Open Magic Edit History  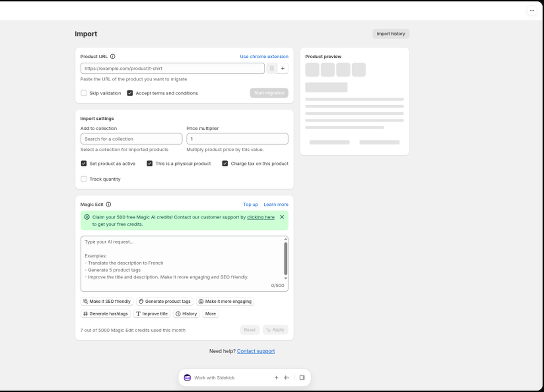point(186,314)
